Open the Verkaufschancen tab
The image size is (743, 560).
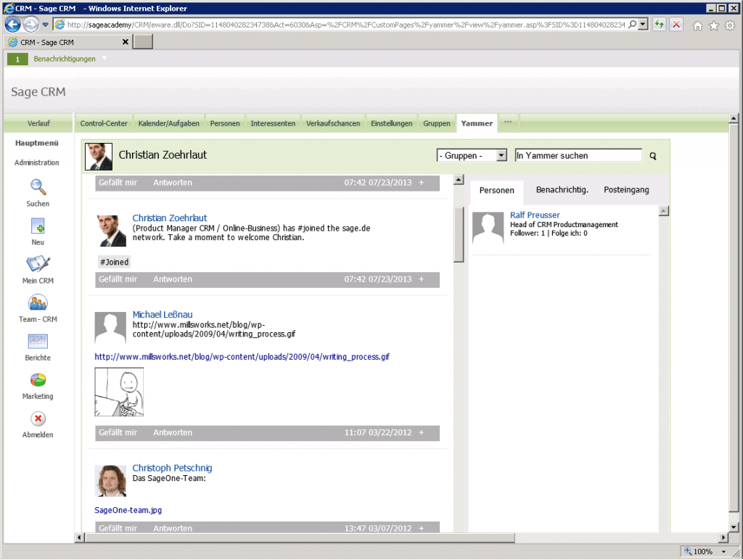click(x=333, y=123)
